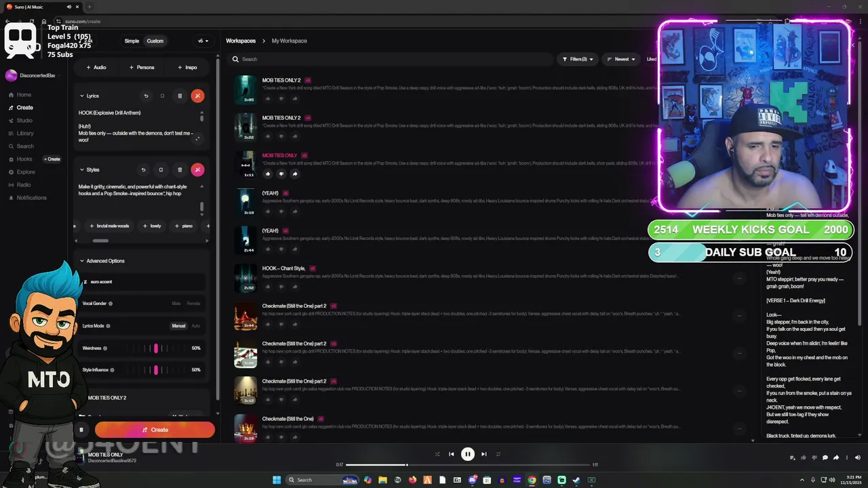
Task: Clear Styles with the trash icon
Action: click(180, 169)
